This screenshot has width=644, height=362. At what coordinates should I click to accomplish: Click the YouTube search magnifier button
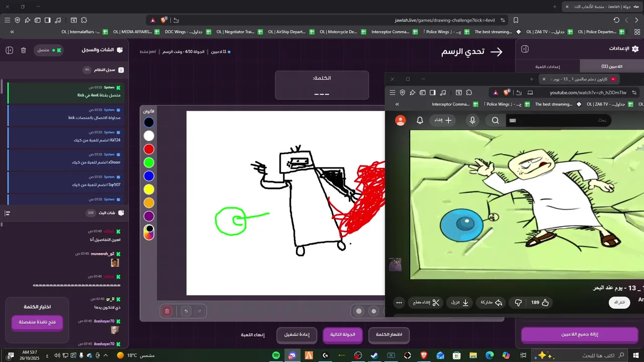[496, 121]
